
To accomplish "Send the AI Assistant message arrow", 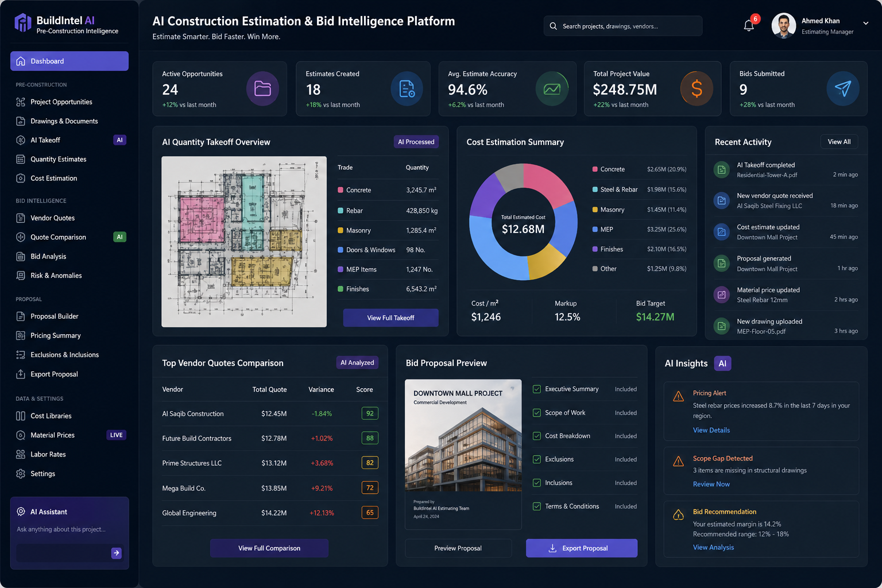I will (117, 553).
